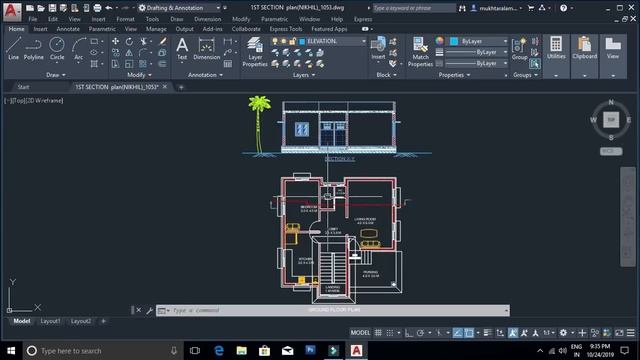Toggle object snap tracking in status bar

pos(458,333)
